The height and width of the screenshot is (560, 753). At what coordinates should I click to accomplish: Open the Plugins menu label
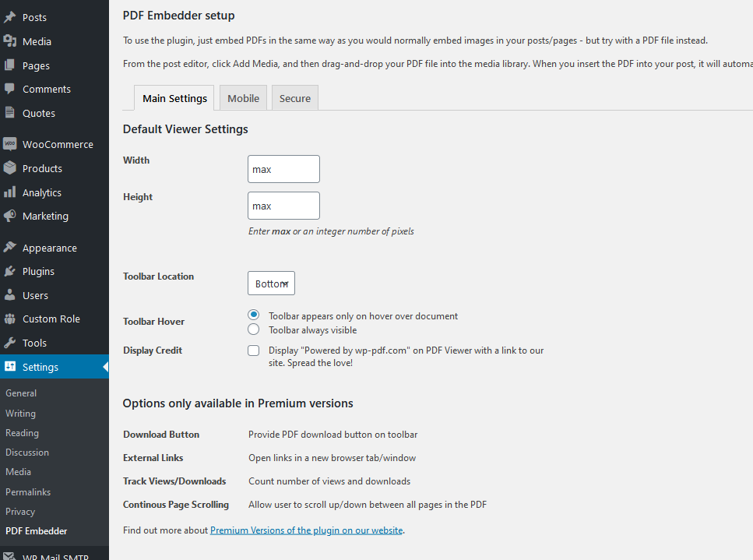[x=38, y=271]
